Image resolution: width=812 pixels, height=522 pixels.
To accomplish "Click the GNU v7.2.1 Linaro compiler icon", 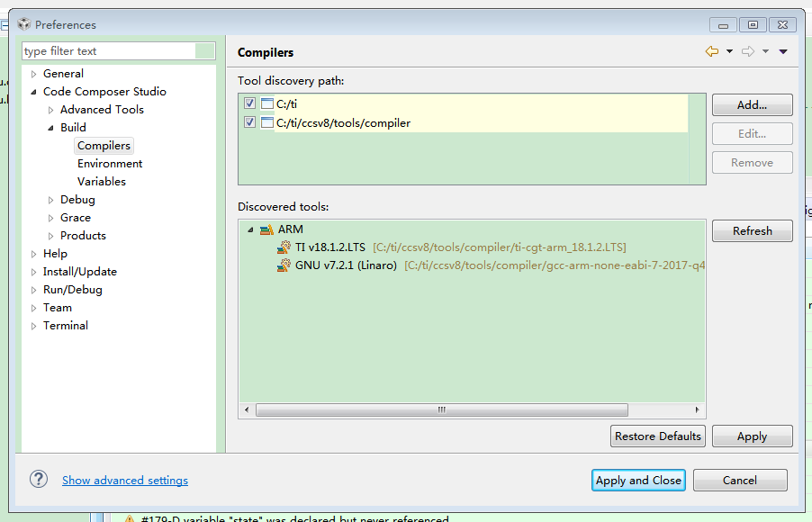I will coord(284,265).
